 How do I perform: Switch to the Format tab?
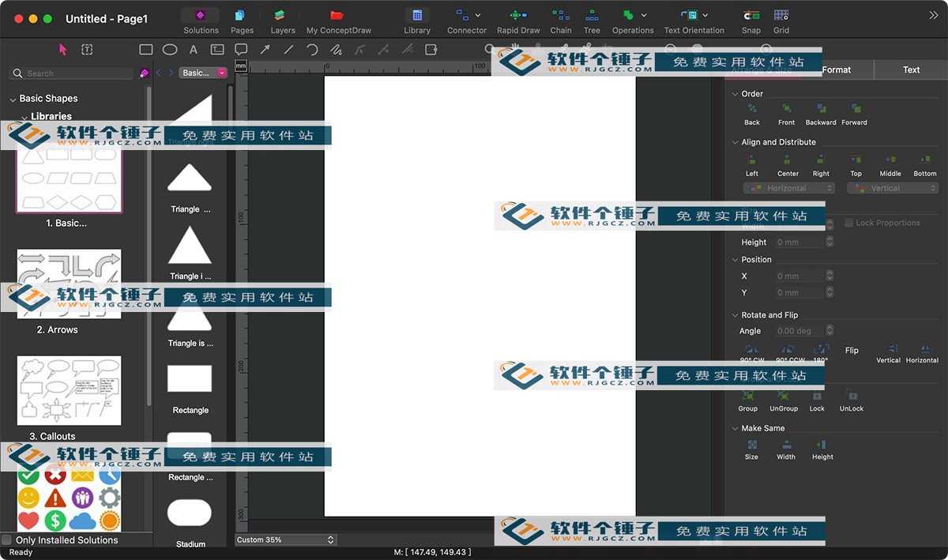point(837,70)
